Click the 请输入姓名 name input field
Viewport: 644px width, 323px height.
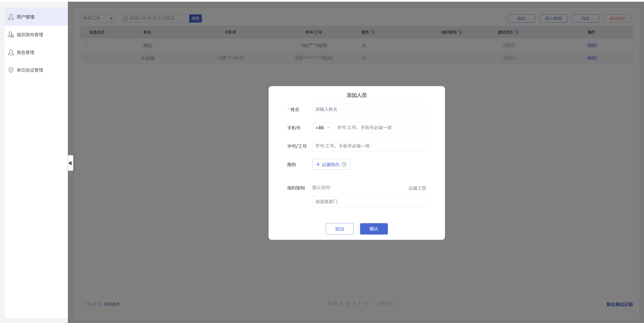369,109
